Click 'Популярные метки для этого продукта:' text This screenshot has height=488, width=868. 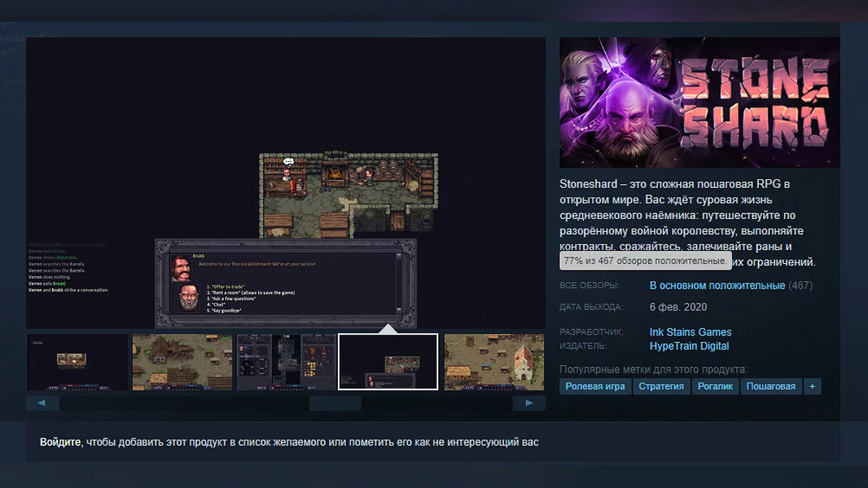(x=653, y=369)
